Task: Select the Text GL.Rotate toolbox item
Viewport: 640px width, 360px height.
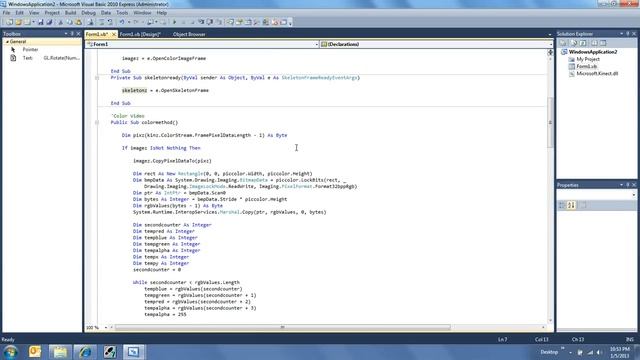Action: click(x=45, y=58)
